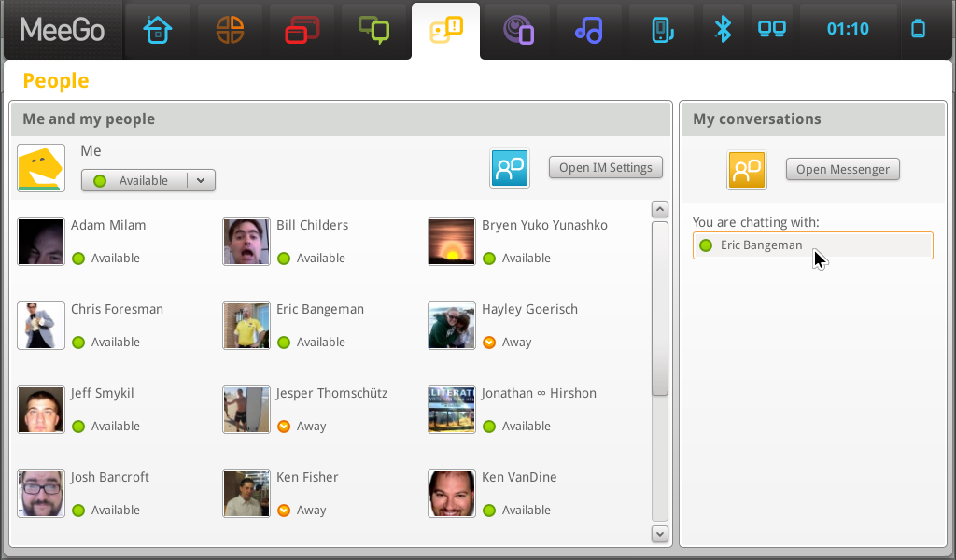Click the My conversations panel header
Viewport: 956px width, 560px height.
(x=813, y=119)
